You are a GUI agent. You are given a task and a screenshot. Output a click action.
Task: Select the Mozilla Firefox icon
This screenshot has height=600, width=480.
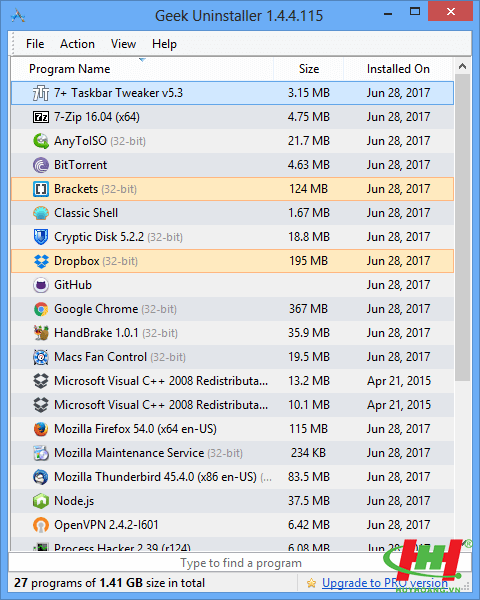41,429
